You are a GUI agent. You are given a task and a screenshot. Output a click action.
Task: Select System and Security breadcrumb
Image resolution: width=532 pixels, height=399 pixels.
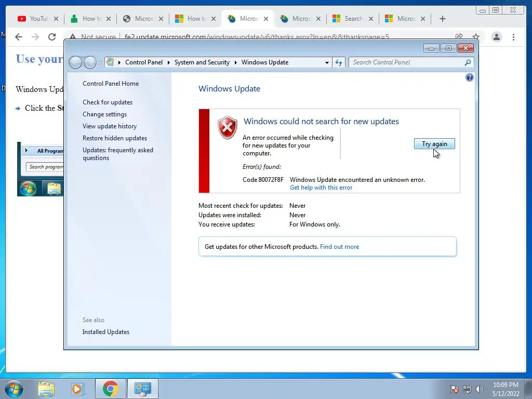click(x=202, y=62)
